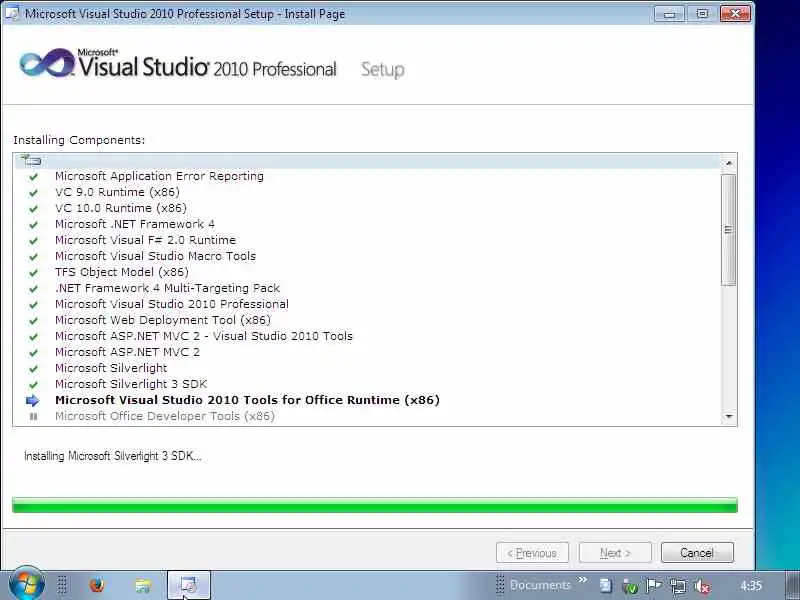Expand the Documents toolbar chevron

tap(583, 580)
